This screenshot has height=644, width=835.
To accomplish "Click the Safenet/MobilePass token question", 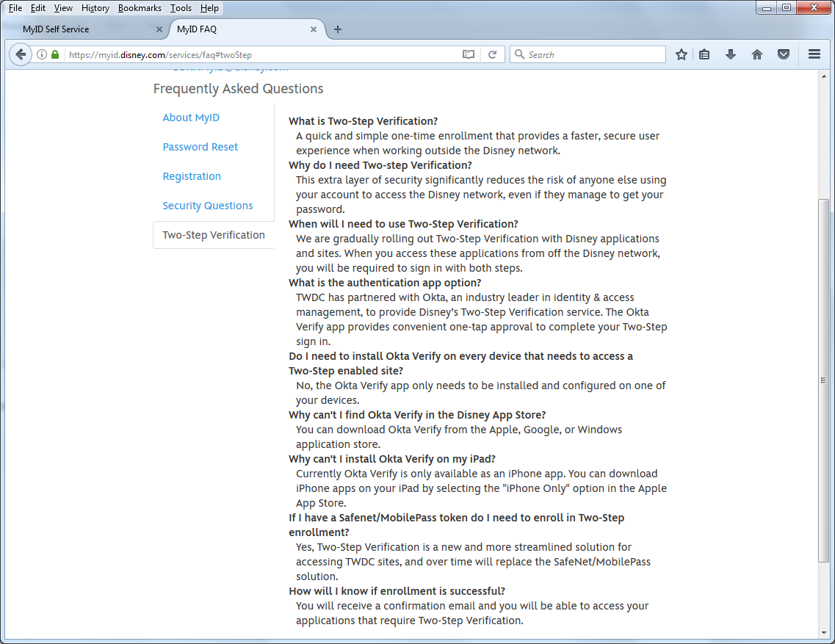I will pos(456,525).
